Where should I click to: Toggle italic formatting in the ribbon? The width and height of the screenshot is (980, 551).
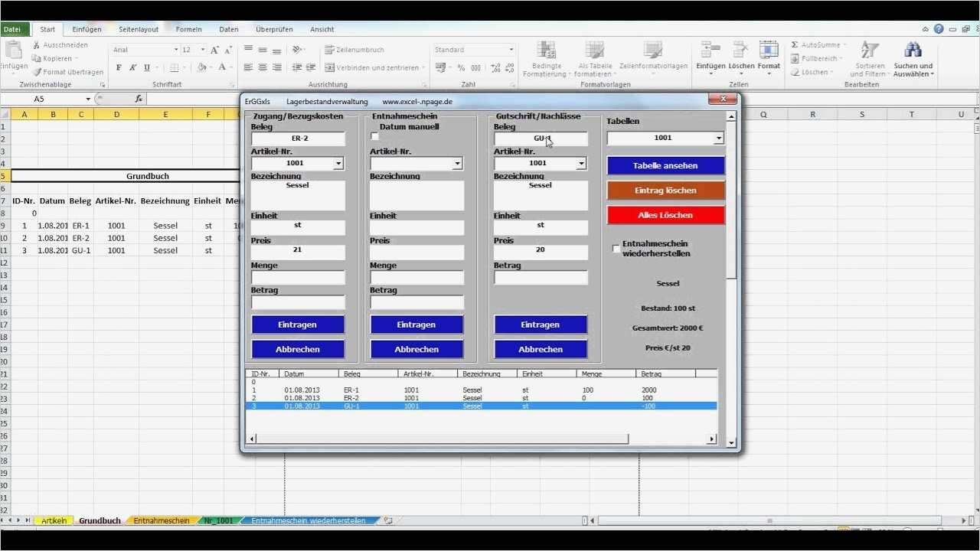point(131,67)
